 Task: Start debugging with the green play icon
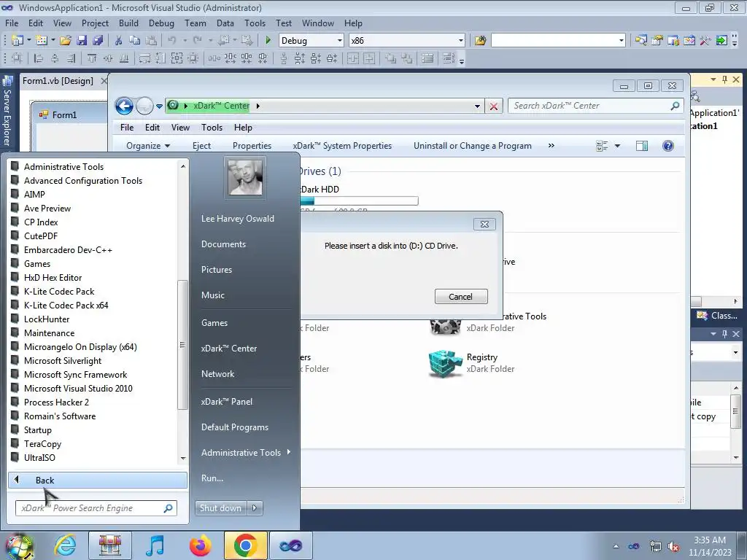(268, 41)
